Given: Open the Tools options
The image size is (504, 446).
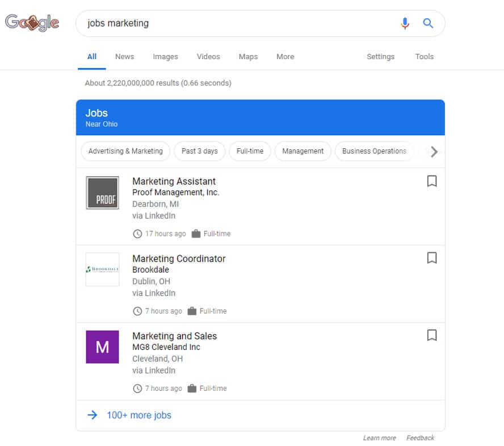Looking at the screenshot, I should (425, 57).
